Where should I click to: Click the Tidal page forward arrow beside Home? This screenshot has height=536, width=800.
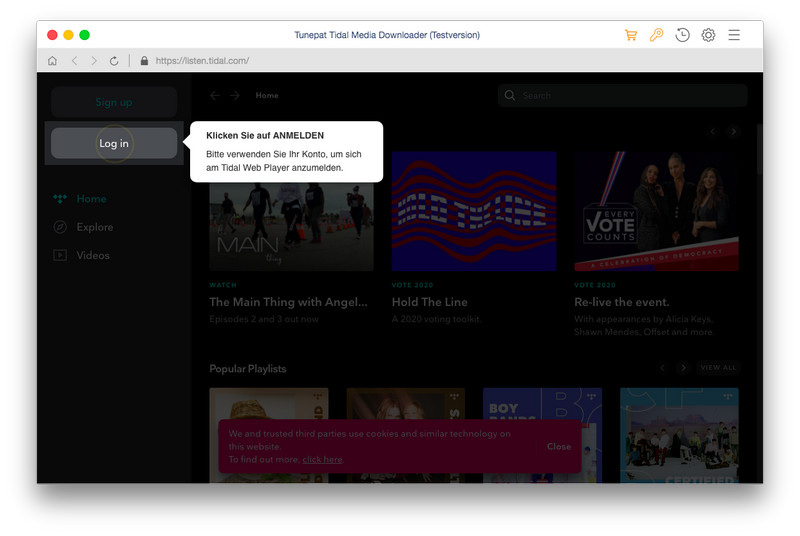[235, 95]
